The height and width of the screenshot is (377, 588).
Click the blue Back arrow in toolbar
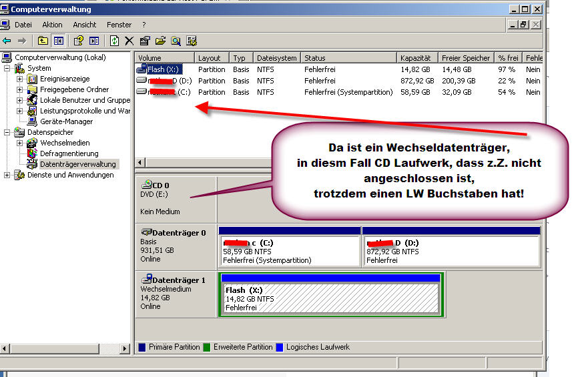click(x=7, y=41)
